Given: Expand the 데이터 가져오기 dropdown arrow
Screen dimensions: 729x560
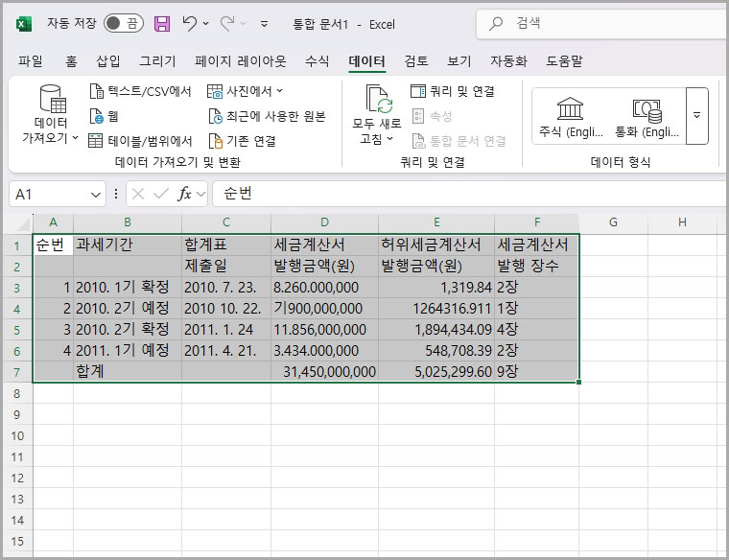Looking at the screenshot, I should (76, 137).
